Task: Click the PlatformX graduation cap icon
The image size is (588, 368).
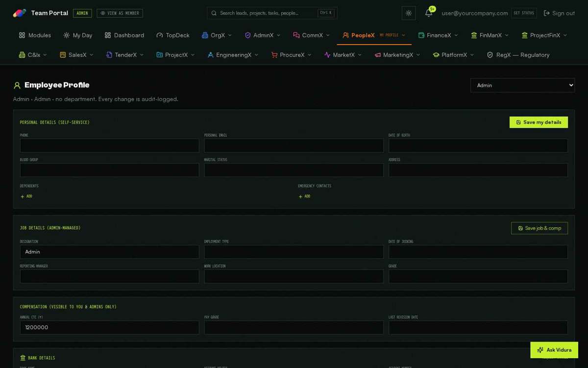Action: [436, 55]
